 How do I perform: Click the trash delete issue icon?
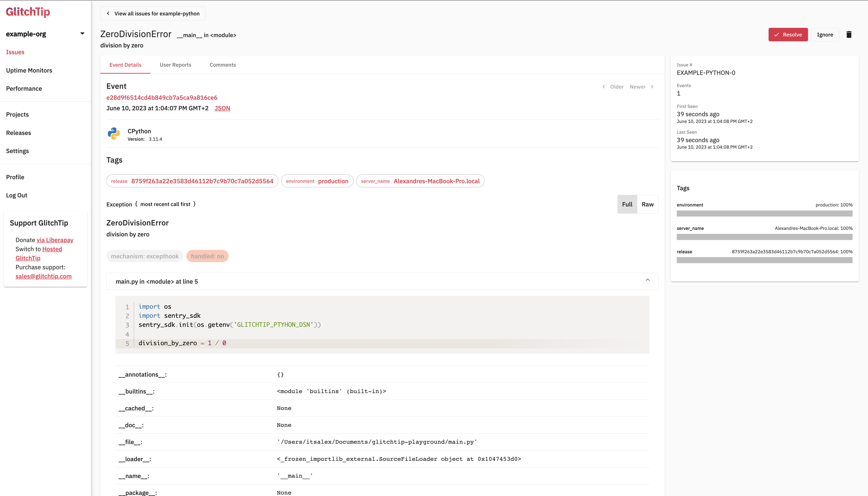849,34
